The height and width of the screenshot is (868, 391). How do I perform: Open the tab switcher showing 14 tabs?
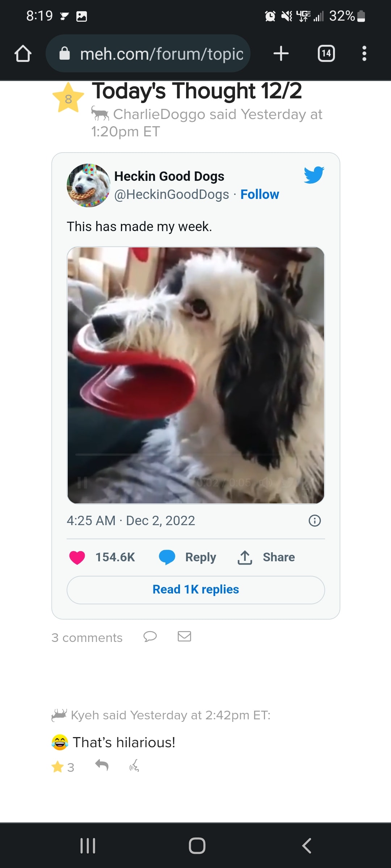coord(326,54)
